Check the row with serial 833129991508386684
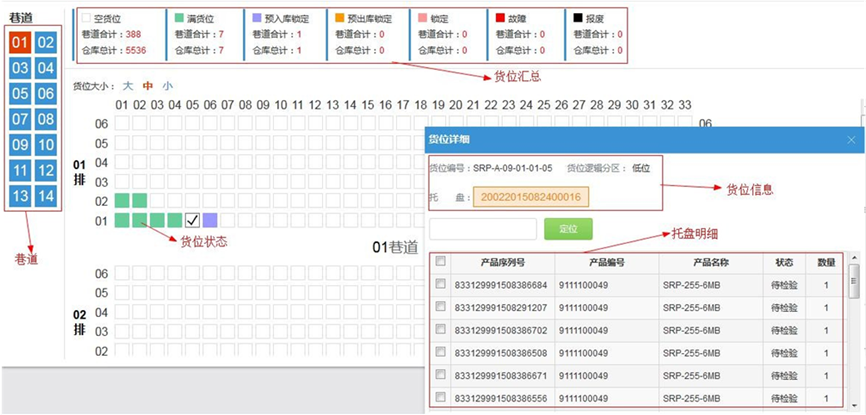The height and width of the screenshot is (415, 866). [440, 285]
